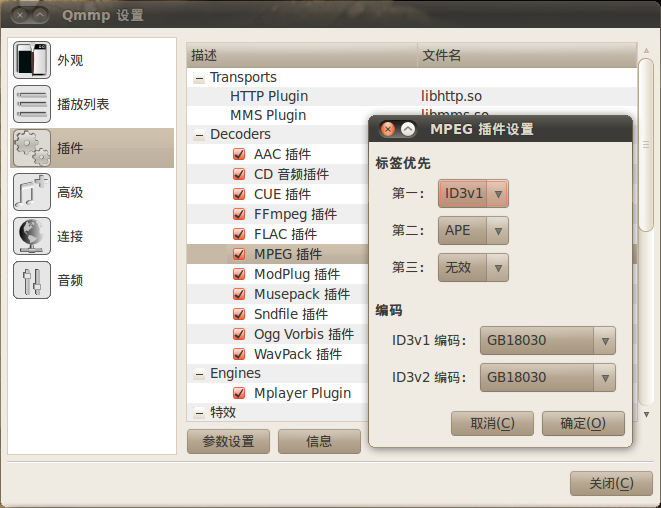Click the 插件 gears icon
The image size is (661, 508).
[x=32, y=148]
